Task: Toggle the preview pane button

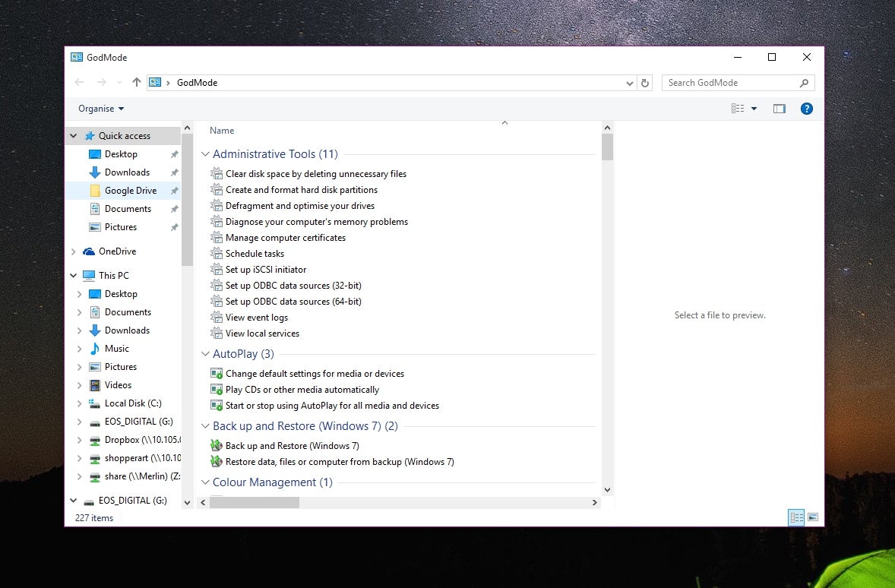Action: tap(779, 109)
